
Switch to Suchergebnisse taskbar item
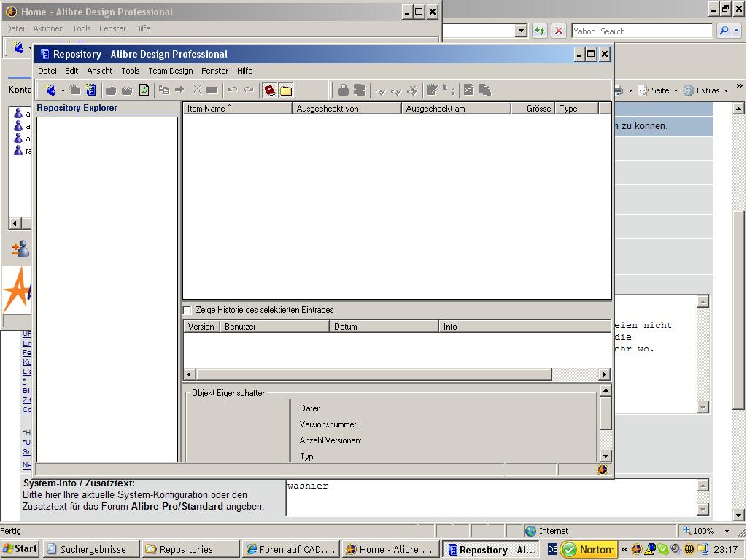click(92, 549)
